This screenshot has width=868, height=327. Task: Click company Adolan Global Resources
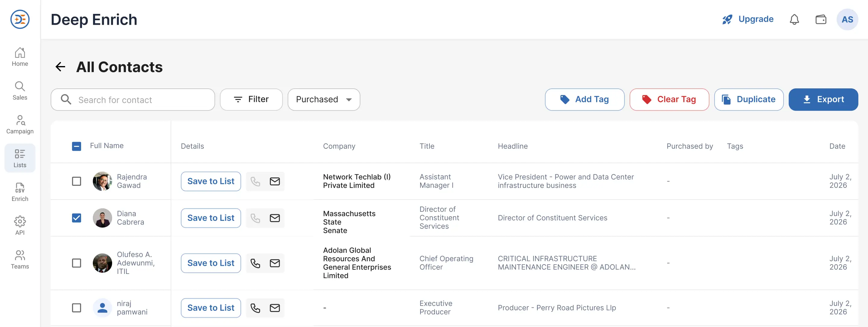pyautogui.click(x=357, y=263)
